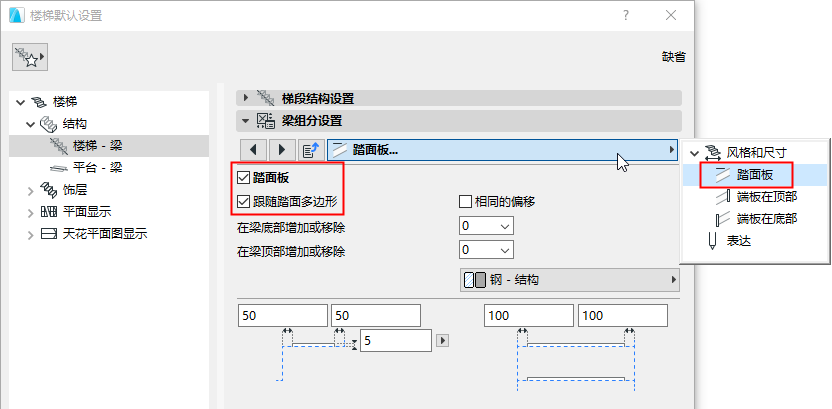The image size is (832, 409).
Task: Select 平台 - 梁 tree item
Action: [109, 168]
